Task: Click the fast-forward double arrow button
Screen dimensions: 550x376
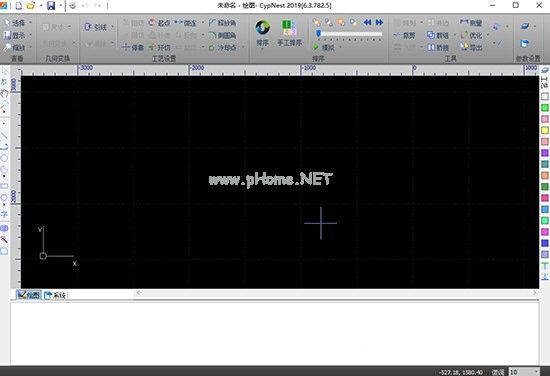Action: click(x=379, y=22)
